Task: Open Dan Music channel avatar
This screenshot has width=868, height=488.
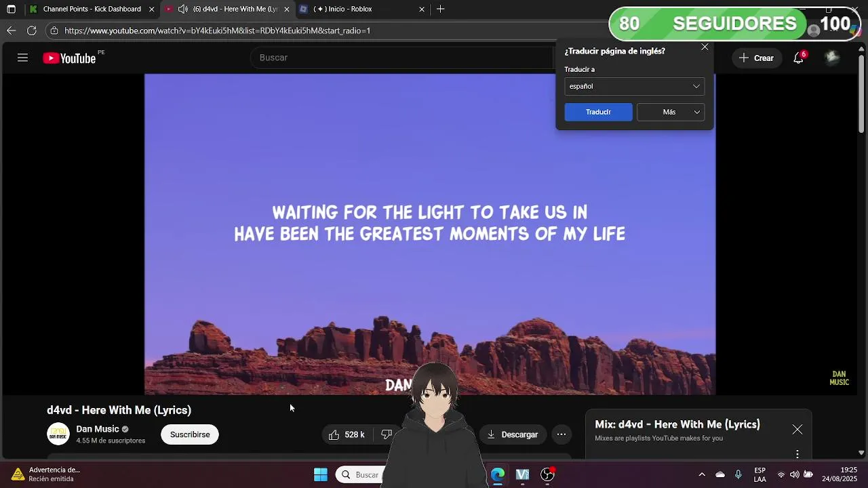Action: 58,434
